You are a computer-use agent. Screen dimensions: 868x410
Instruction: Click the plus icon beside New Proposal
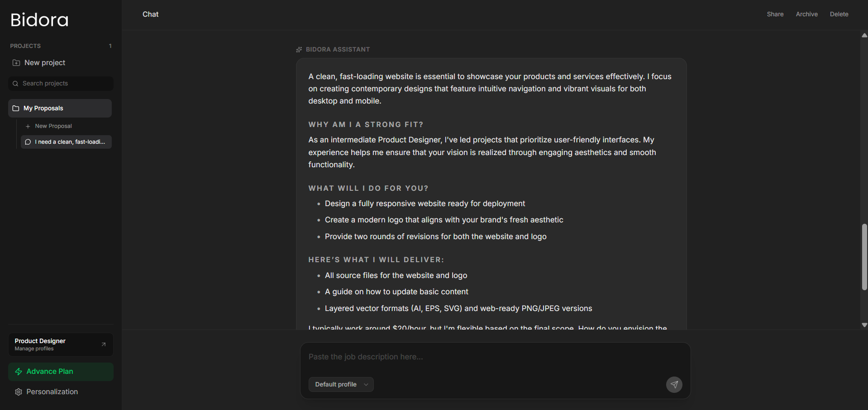28,127
